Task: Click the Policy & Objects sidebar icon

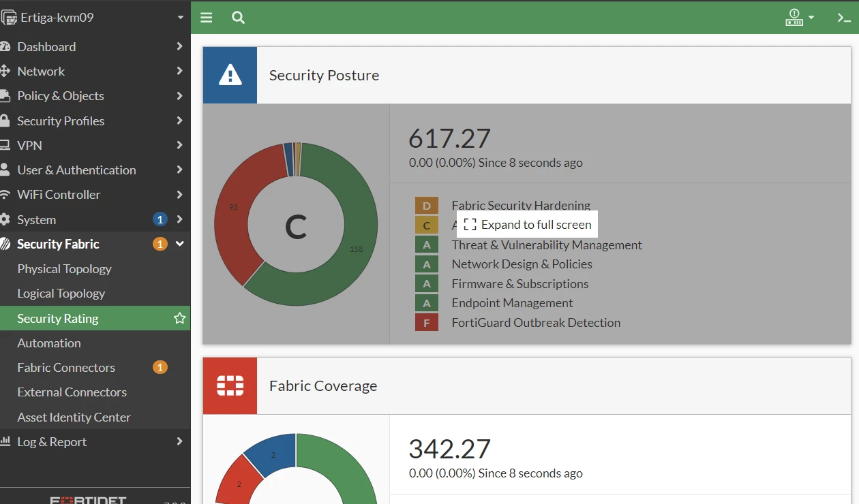Action: [x=5, y=95]
